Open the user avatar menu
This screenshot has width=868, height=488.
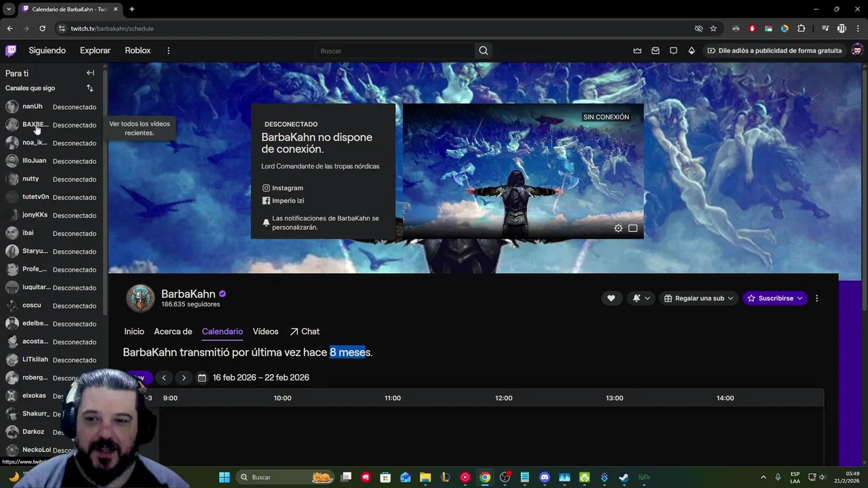857,50
